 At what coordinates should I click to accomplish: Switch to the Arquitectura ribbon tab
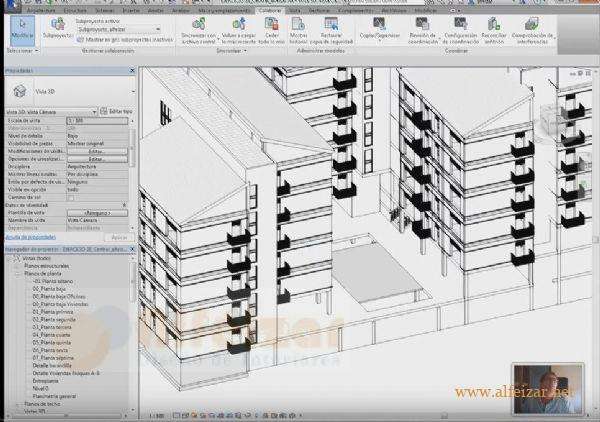[41, 10]
